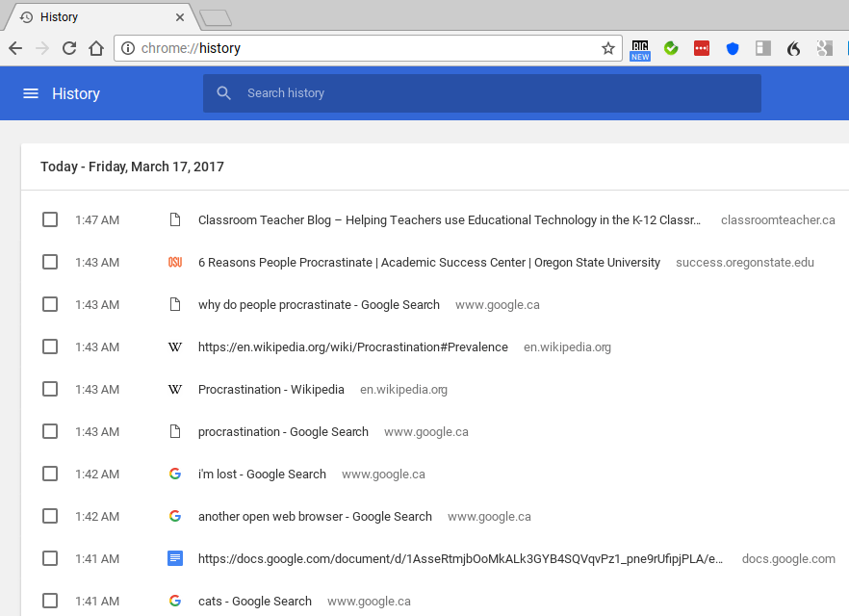Image resolution: width=849 pixels, height=616 pixels.
Task: Go to browser home page icon
Action: (x=96, y=48)
